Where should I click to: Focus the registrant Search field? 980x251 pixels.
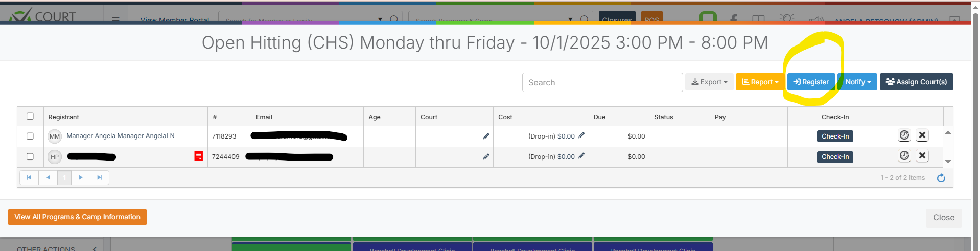602,82
